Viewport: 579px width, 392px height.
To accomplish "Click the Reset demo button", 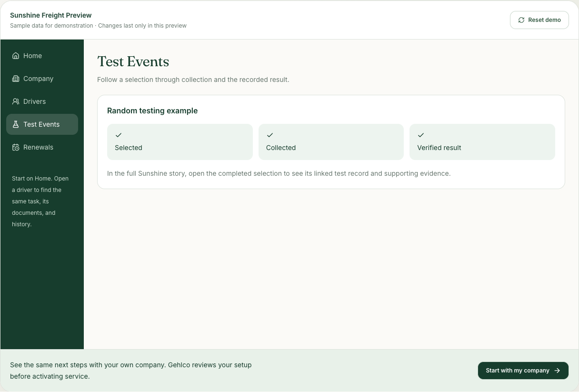I will (539, 20).
